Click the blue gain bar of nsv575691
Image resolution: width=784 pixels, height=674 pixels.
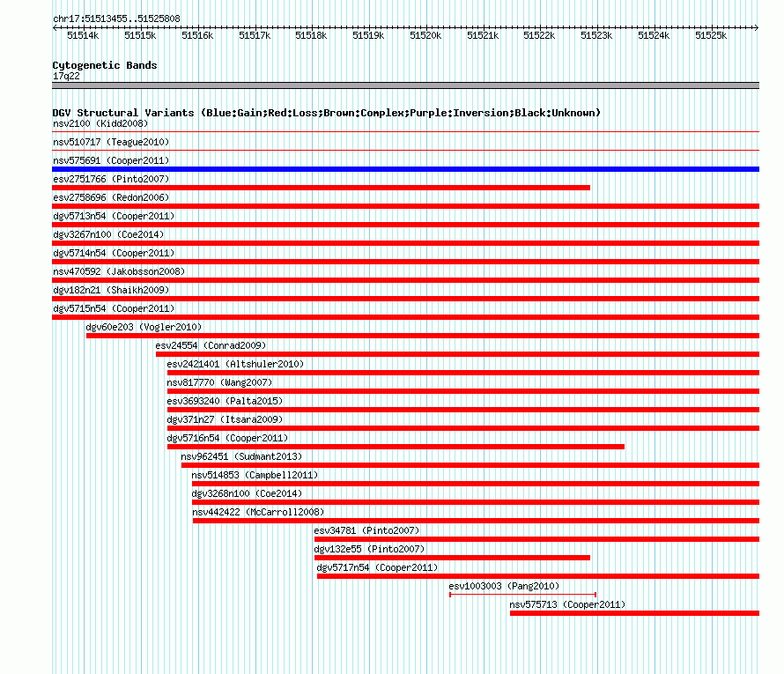point(405,169)
